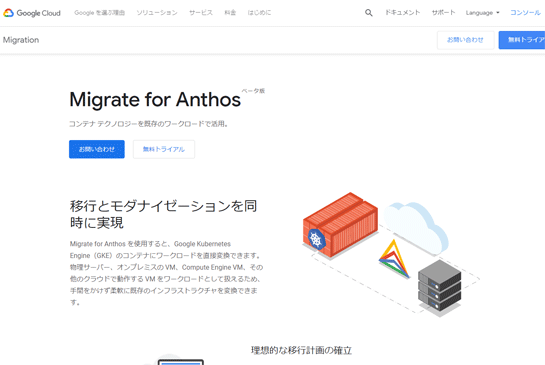Click the Google Cloud logo

pyautogui.click(x=32, y=13)
